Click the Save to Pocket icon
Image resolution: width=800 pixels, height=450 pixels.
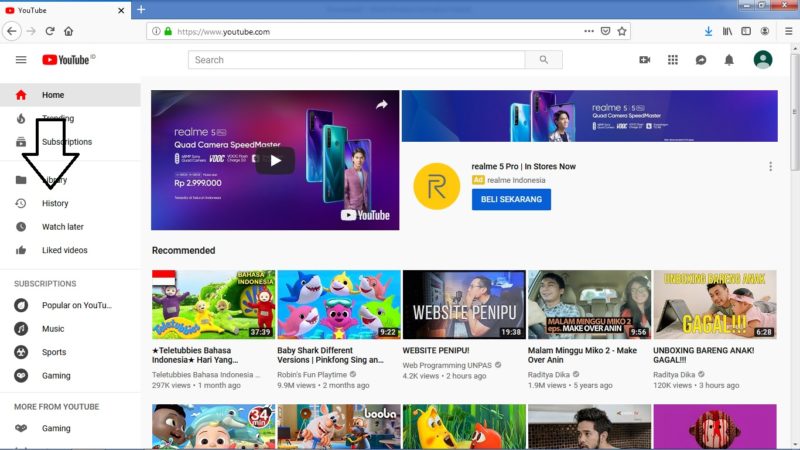coord(605,31)
